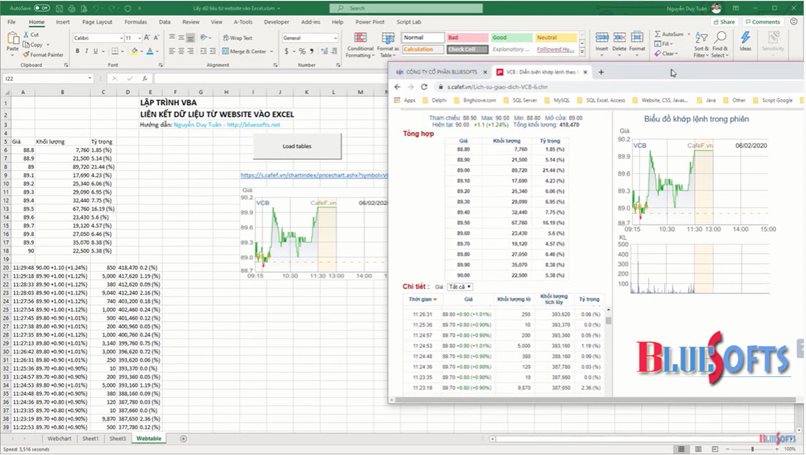
Task: Open the Insert ribbon tab
Action: (63, 22)
